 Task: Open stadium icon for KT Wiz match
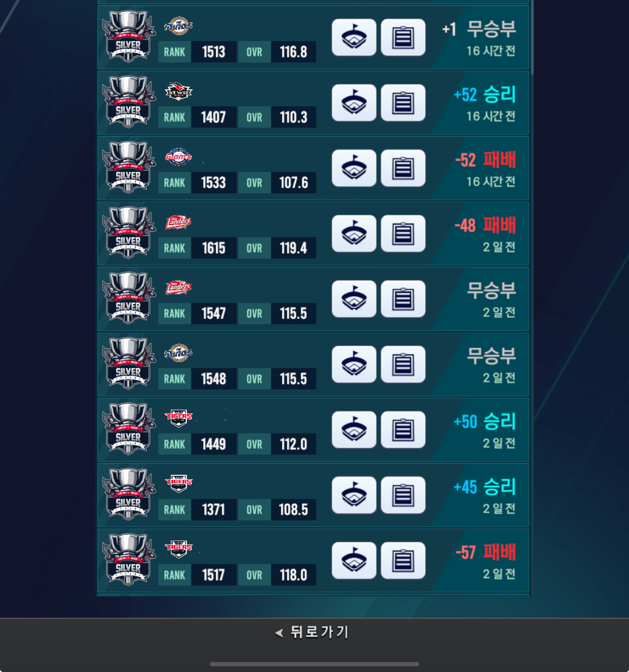pos(354,103)
